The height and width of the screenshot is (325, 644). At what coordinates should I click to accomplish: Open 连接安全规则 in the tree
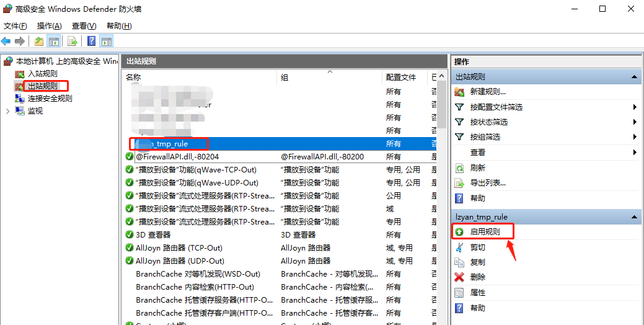point(50,99)
